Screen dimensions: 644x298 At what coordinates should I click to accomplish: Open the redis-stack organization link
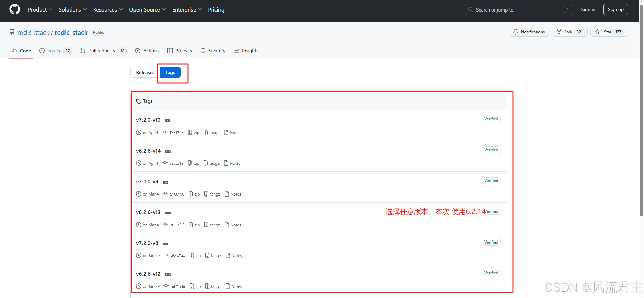coord(33,32)
